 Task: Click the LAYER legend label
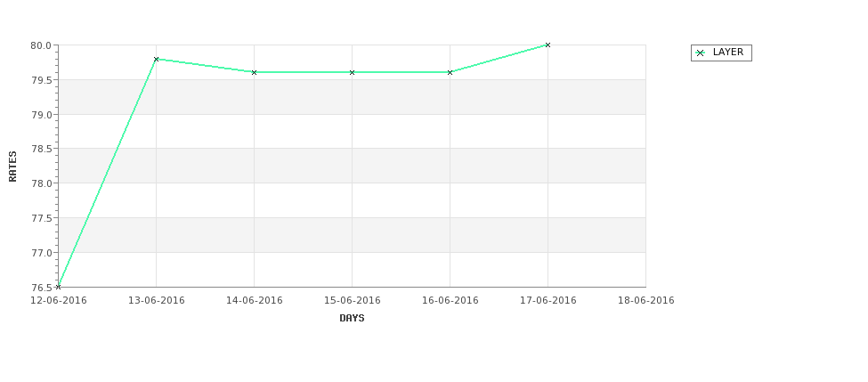[x=728, y=52]
